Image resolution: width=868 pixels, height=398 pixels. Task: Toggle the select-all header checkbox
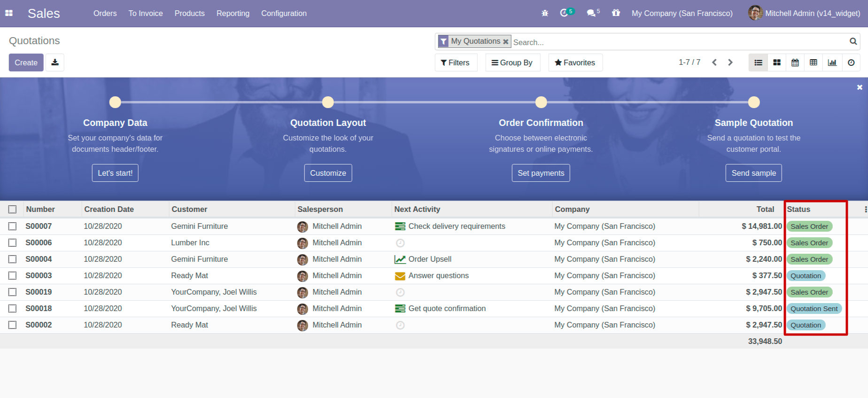pos(13,210)
